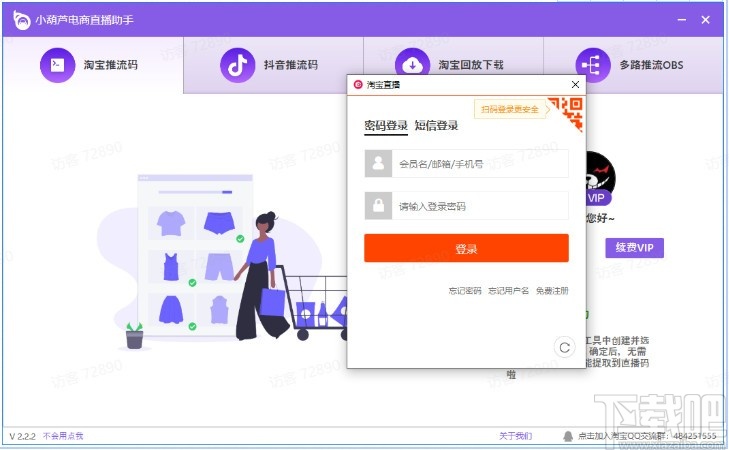Image resolution: width=729 pixels, height=450 pixels.
Task: Open the 免费注册 link
Action: [x=552, y=291]
